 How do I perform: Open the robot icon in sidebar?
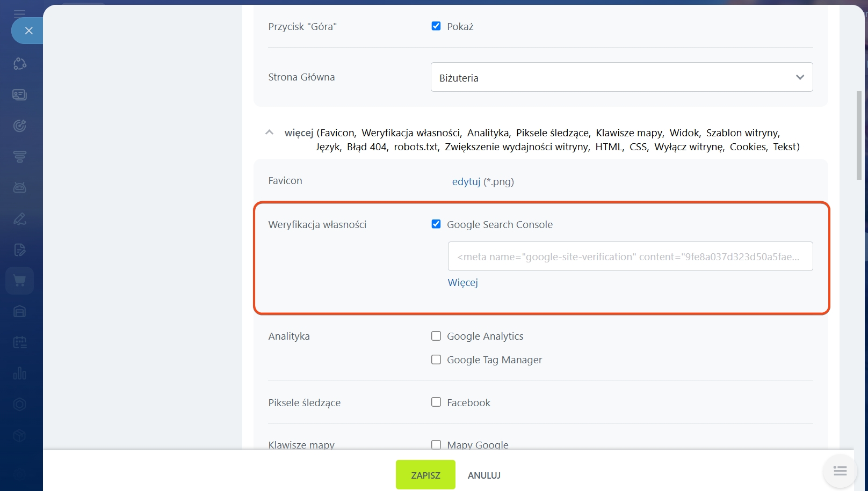point(20,188)
